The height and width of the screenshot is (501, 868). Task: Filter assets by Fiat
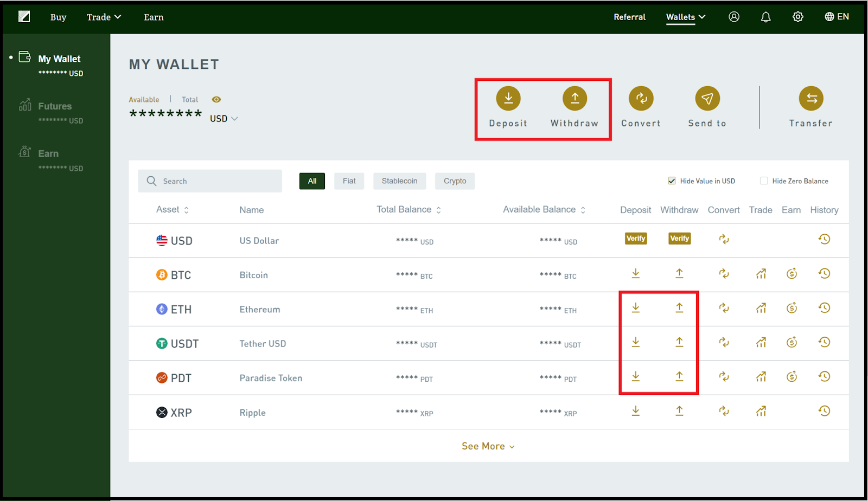pos(349,181)
